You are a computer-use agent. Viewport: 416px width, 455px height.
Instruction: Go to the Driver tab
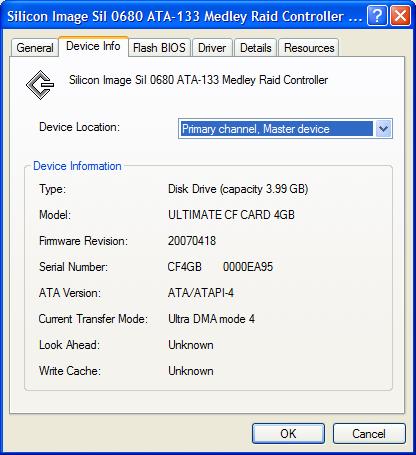(212, 48)
